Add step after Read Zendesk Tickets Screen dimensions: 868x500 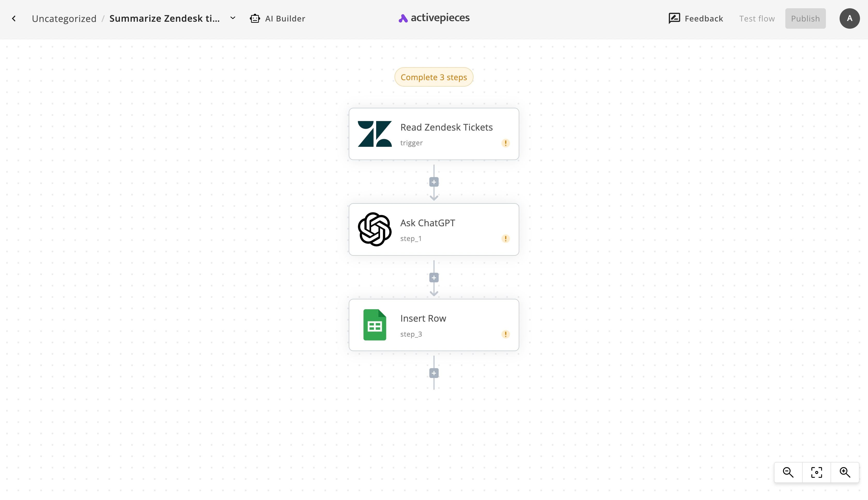point(434,182)
